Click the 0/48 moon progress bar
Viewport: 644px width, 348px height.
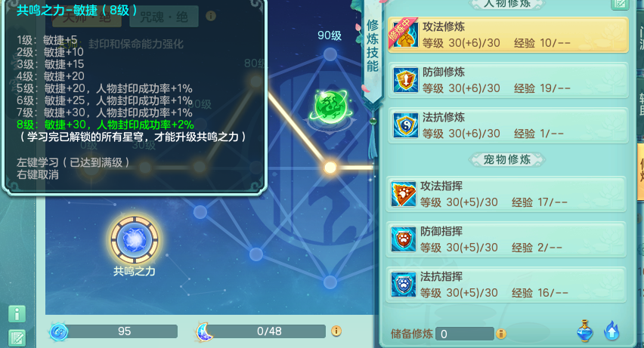[267, 331]
